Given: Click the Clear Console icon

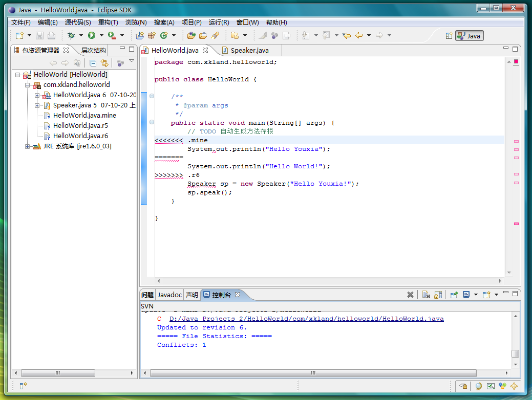Looking at the screenshot, I should click(x=426, y=295).
